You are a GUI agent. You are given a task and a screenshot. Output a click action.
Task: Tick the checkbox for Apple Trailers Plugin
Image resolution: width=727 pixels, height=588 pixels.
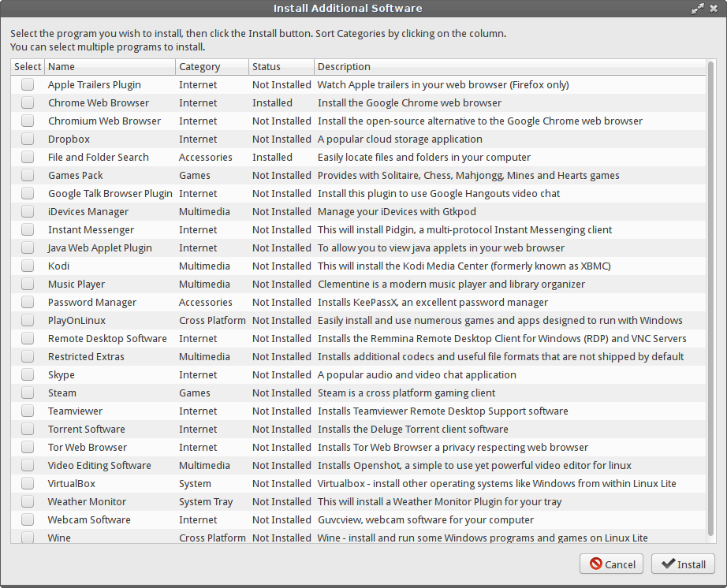pyautogui.click(x=28, y=84)
